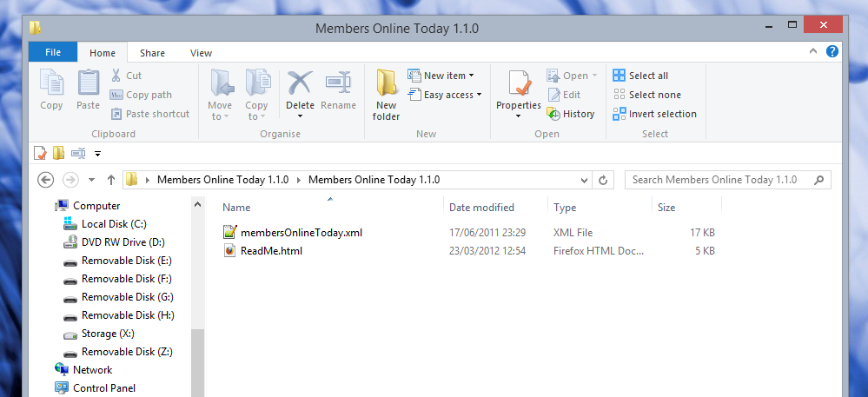Switch to the Home tab
This screenshot has height=397, width=868.
click(x=103, y=53)
